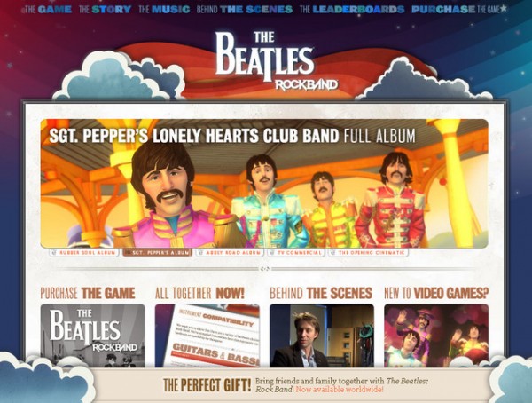Show the TV Commercial tab
532x403 pixels.
tap(296, 253)
